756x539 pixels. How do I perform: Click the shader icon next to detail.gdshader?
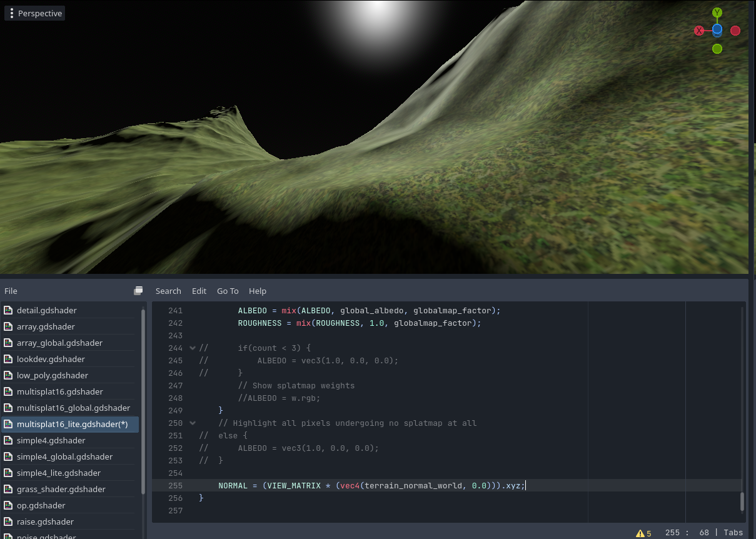coord(9,310)
